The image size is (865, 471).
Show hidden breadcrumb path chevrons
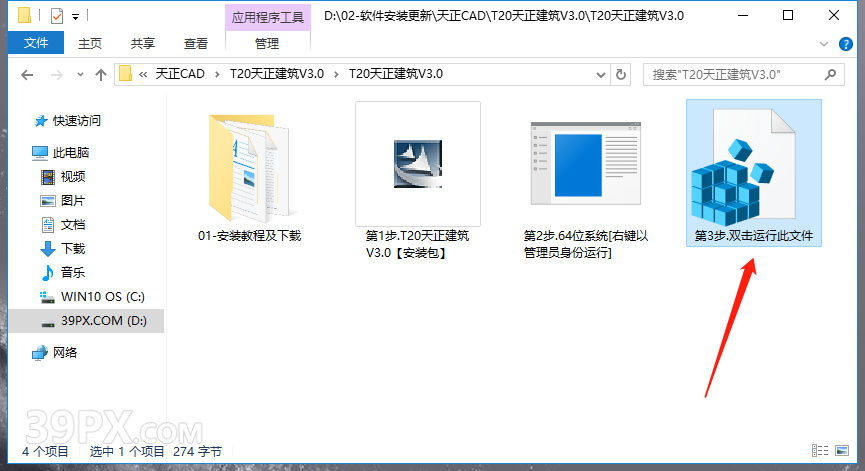tap(143, 74)
